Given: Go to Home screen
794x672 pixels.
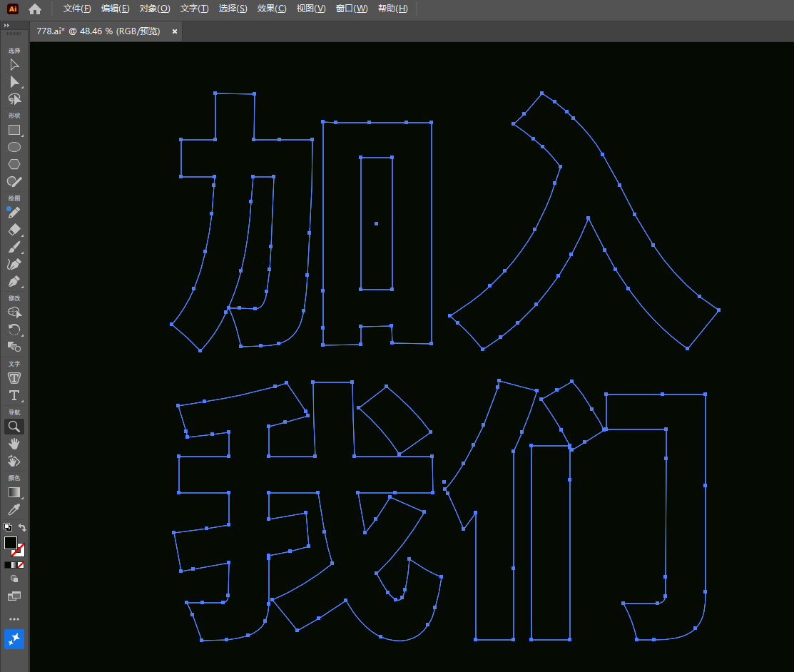Looking at the screenshot, I should coord(35,9).
